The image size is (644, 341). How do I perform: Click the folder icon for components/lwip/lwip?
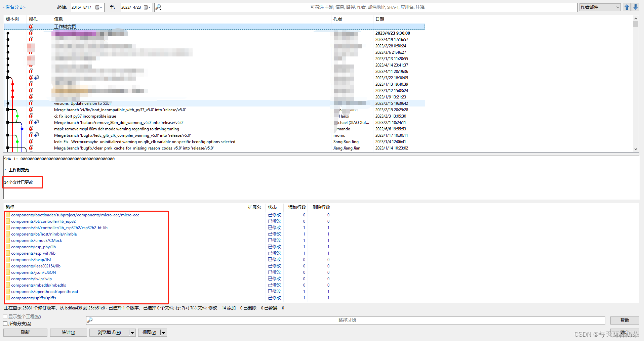click(8, 279)
